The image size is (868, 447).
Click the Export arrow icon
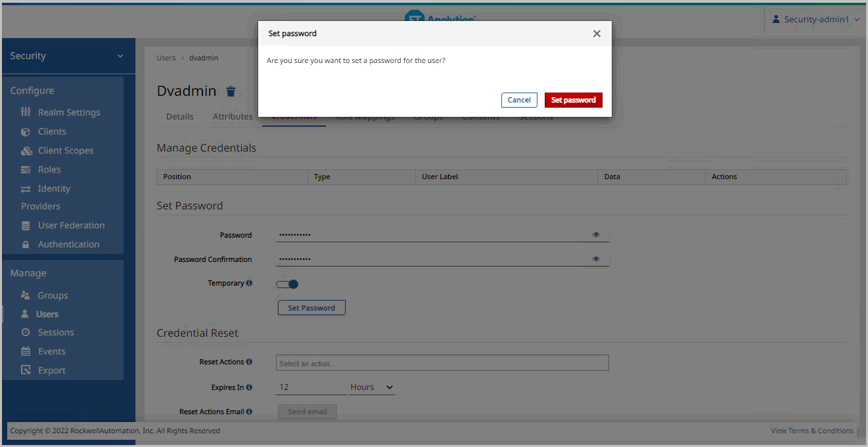26,370
